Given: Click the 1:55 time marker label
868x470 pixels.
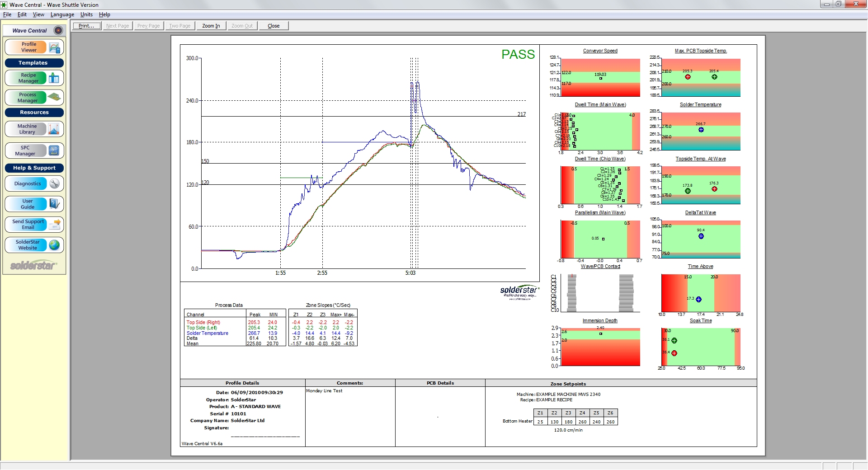Looking at the screenshot, I should 280,273.
